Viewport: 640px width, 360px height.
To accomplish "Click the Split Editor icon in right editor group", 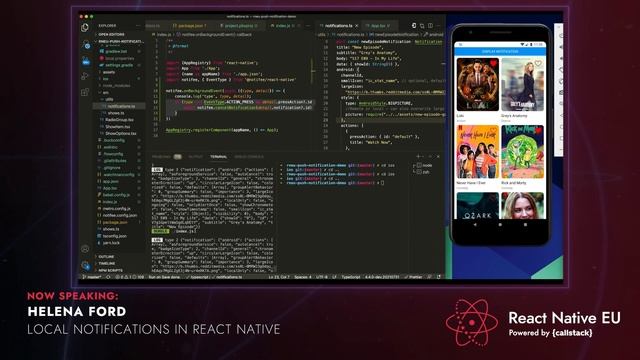I will 430,26.
